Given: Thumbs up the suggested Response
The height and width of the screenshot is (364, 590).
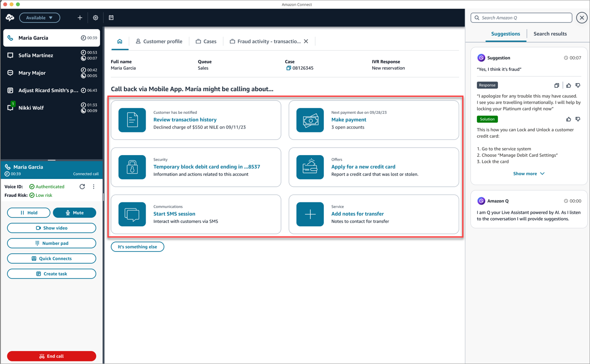Looking at the screenshot, I should click(x=568, y=86).
